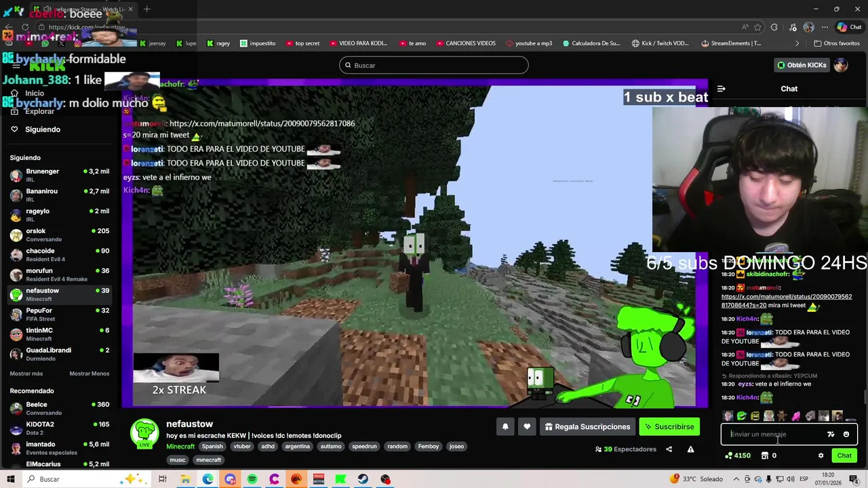This screenshot has height=488, width=868.
Task: Click the chat panel scrollbar
Action: click(865, 396)
